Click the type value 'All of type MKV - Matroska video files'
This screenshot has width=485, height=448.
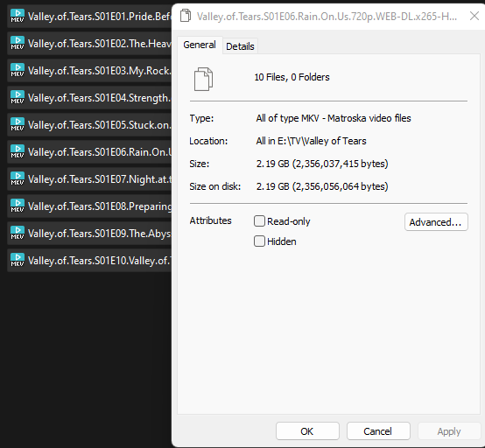click(334, 118)
